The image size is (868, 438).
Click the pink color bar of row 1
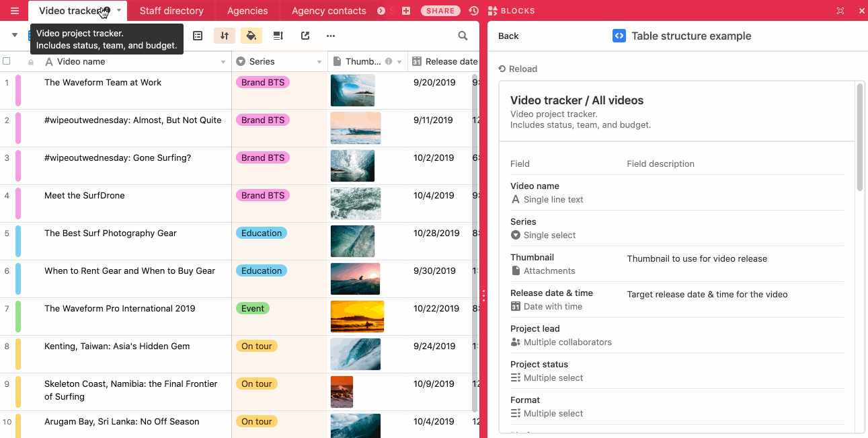pos(18,91)
